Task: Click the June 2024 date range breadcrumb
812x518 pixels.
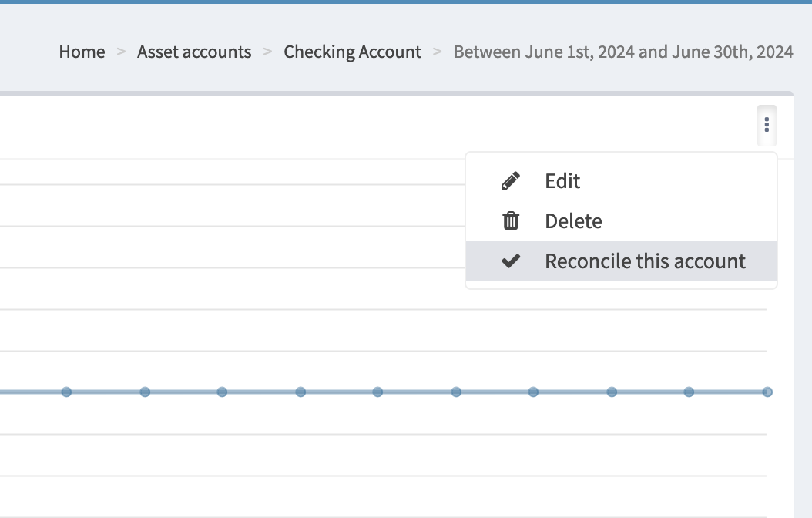Action: pos(623,52)
